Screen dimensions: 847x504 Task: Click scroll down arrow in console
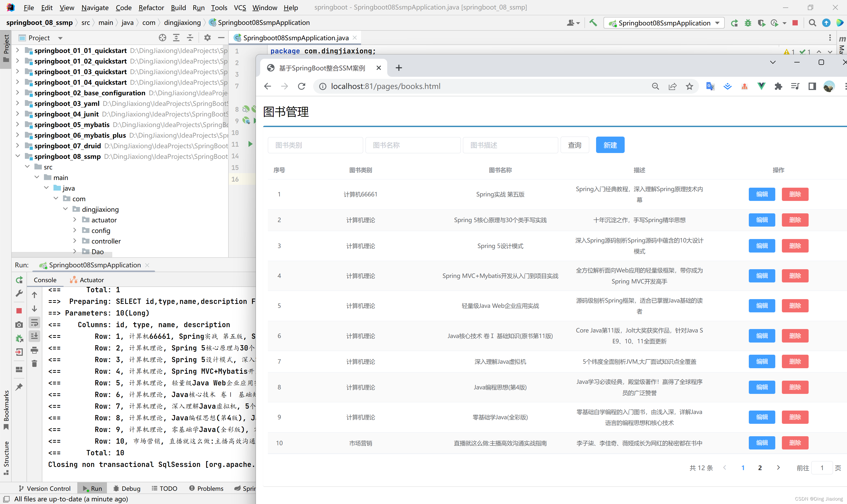(34, 309)
